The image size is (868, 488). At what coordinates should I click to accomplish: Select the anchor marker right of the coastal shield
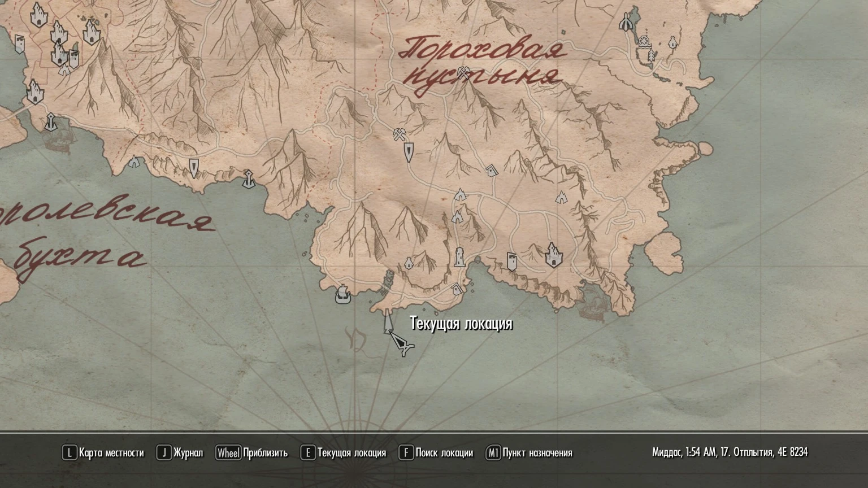(248, 179)
